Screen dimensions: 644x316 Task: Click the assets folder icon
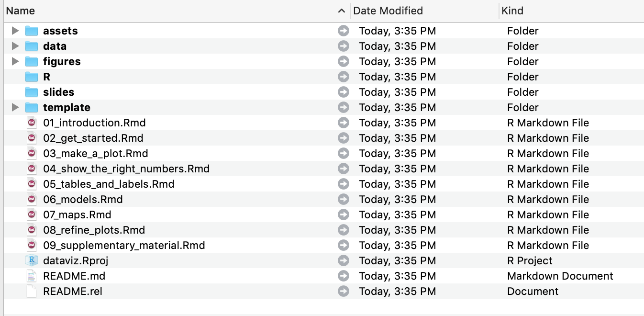pyautogui.click(x=32, y=31)
